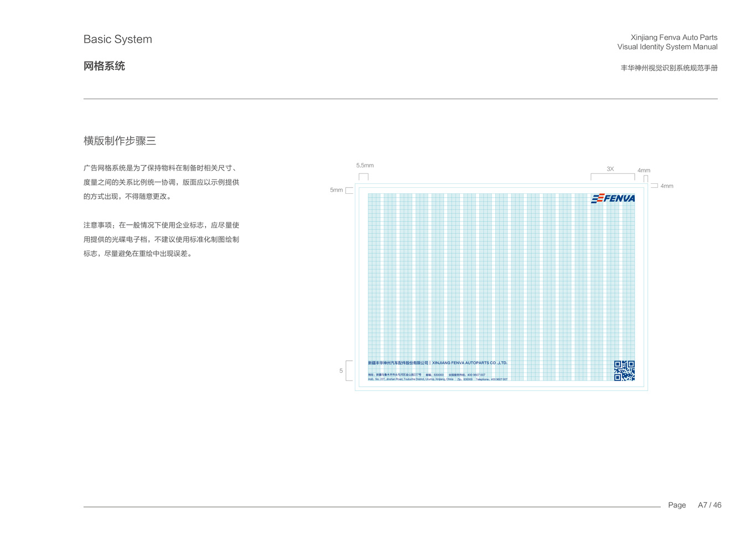This screenshot has width=756, height=540.
Task: Select line '标志，尽量避免在重绘中出现误差。'
Action: 138,253
